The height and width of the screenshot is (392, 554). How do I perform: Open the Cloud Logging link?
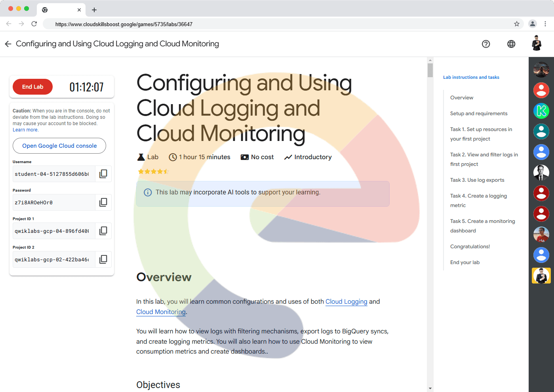tap(346, 302)
